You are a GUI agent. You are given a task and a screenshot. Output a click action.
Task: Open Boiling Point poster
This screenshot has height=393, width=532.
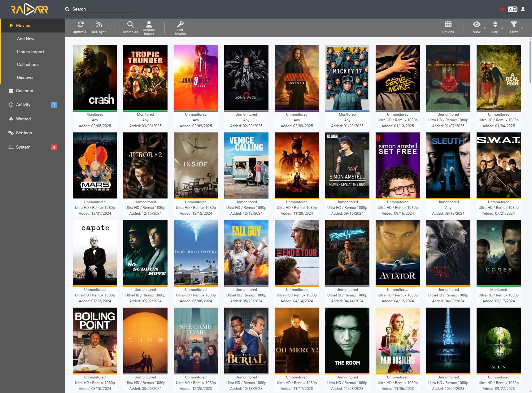(95, 340)
